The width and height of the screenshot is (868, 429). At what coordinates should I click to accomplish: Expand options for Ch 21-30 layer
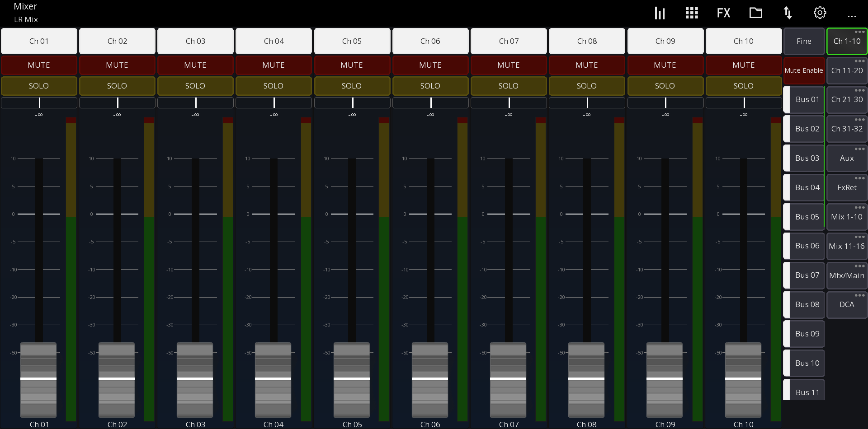tap(860, 90)
